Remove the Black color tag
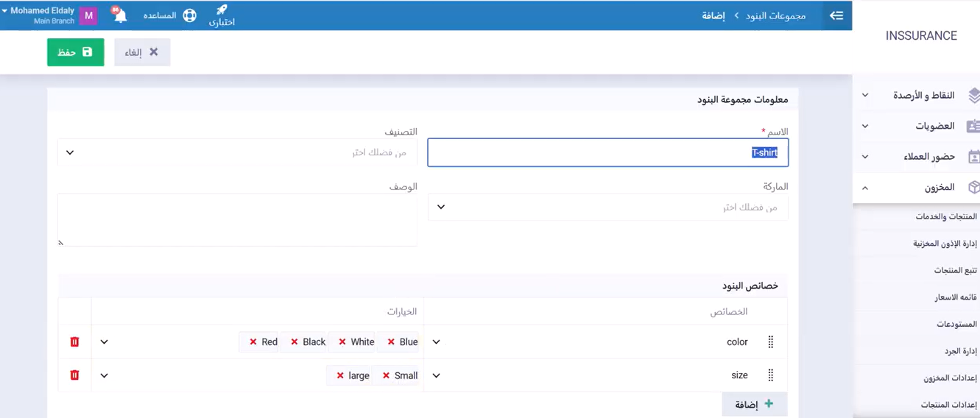 295,342
